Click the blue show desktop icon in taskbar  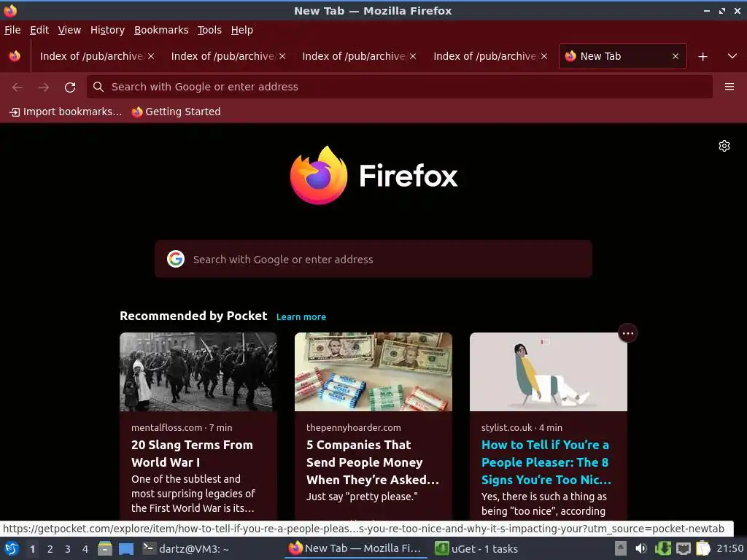[126, 548]
